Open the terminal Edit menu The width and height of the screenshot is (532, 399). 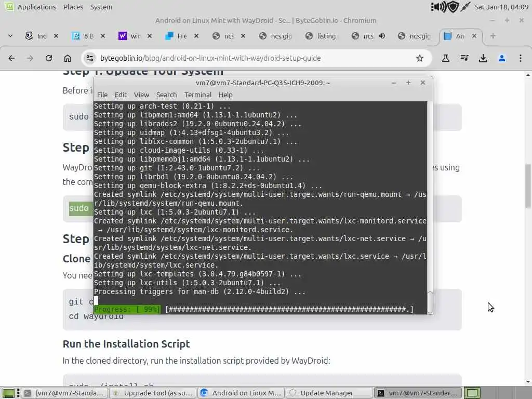coord(121,95)
